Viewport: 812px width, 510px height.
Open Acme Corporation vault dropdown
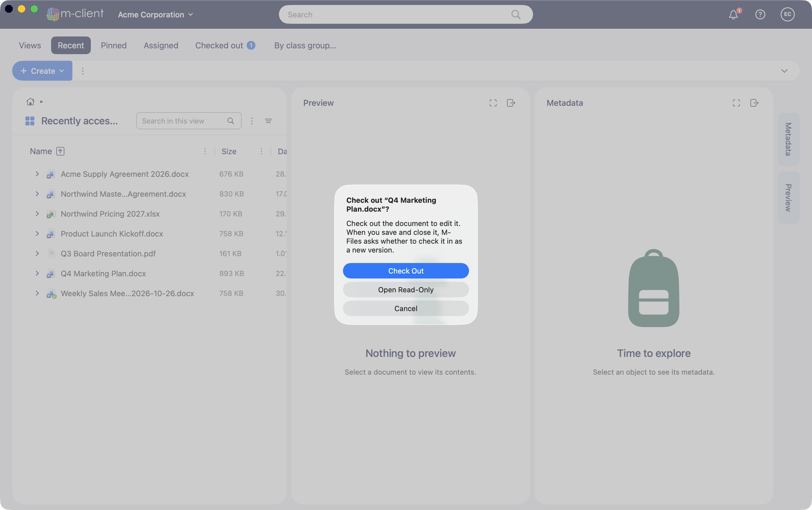click(155, 15)
